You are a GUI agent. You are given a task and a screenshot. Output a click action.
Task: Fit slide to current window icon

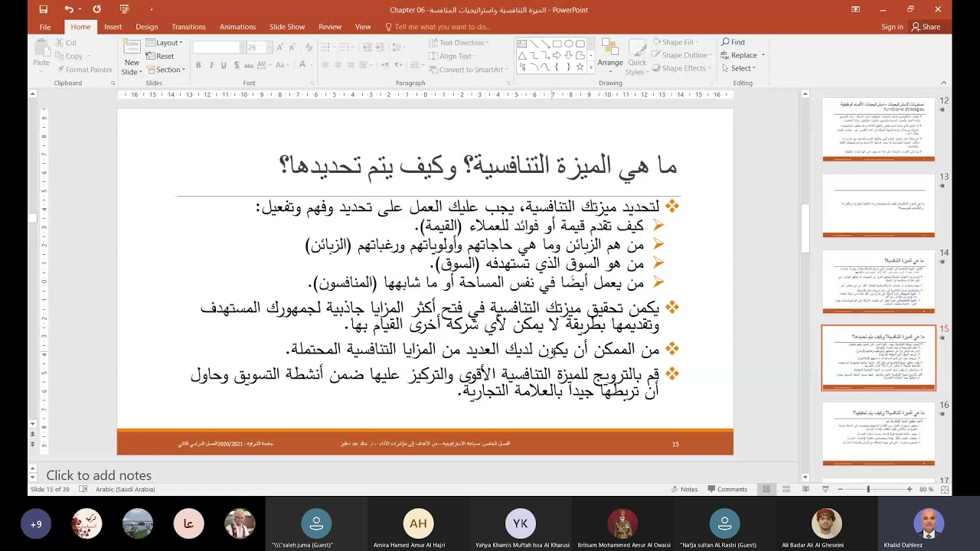[946, 489]
